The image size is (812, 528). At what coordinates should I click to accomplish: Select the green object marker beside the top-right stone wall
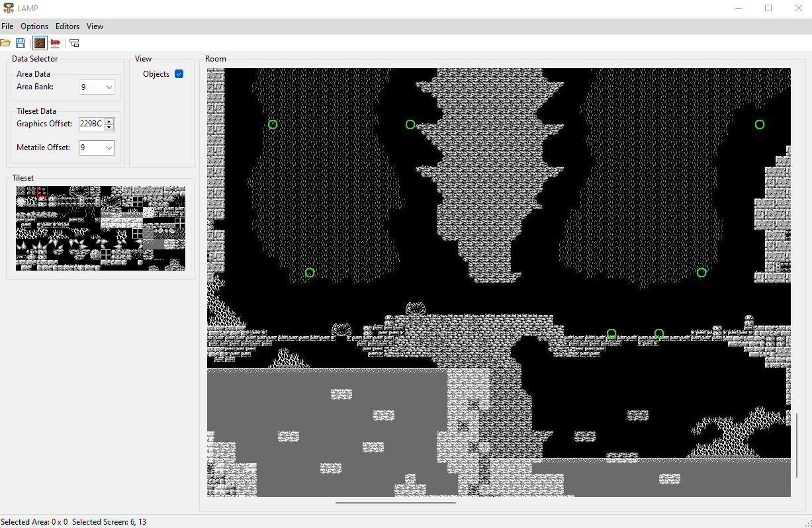[760, 124]
